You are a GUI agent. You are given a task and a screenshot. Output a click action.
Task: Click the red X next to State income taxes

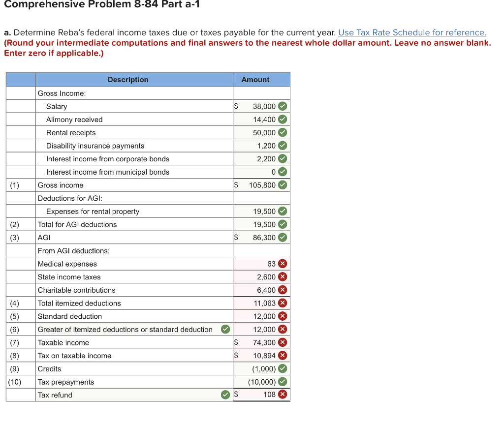pos(283,276)
